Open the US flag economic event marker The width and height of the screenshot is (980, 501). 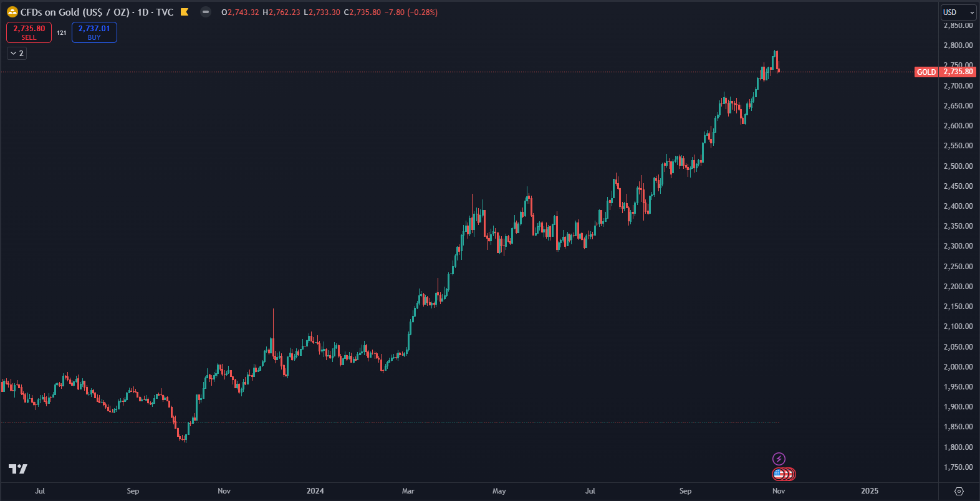pyautogui.click(x=779, y=474)
